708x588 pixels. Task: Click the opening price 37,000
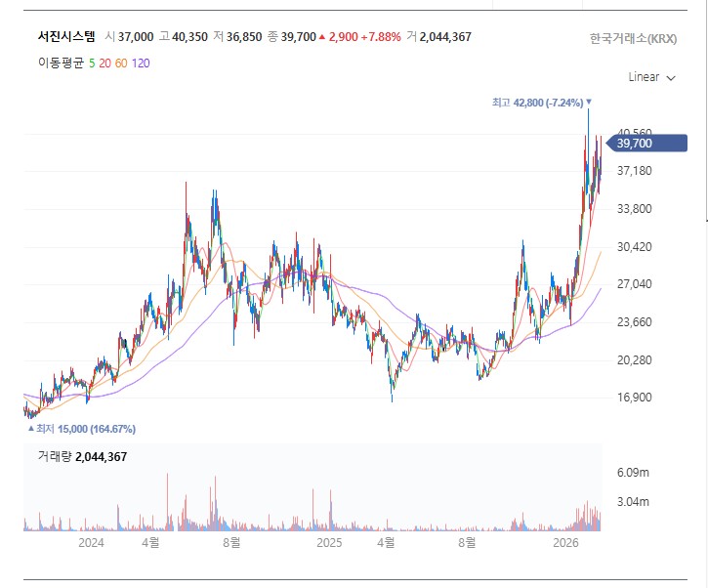point(136,37)
